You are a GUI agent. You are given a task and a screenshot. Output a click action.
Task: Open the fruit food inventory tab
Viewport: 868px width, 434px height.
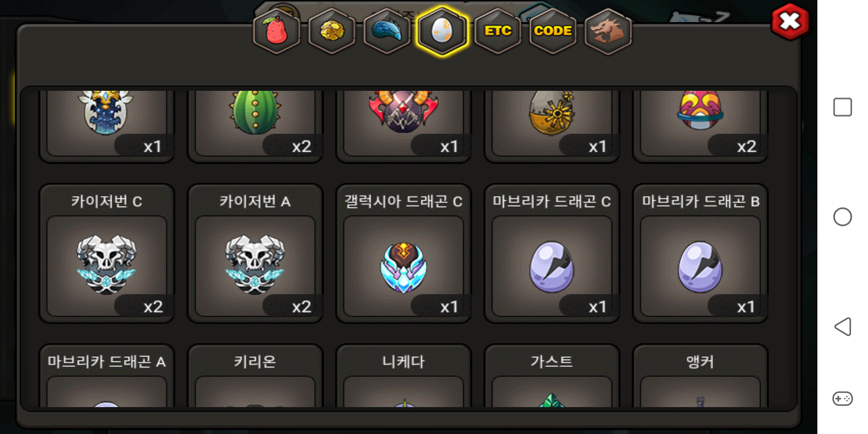pyautogui.click(x=276, y=31)
